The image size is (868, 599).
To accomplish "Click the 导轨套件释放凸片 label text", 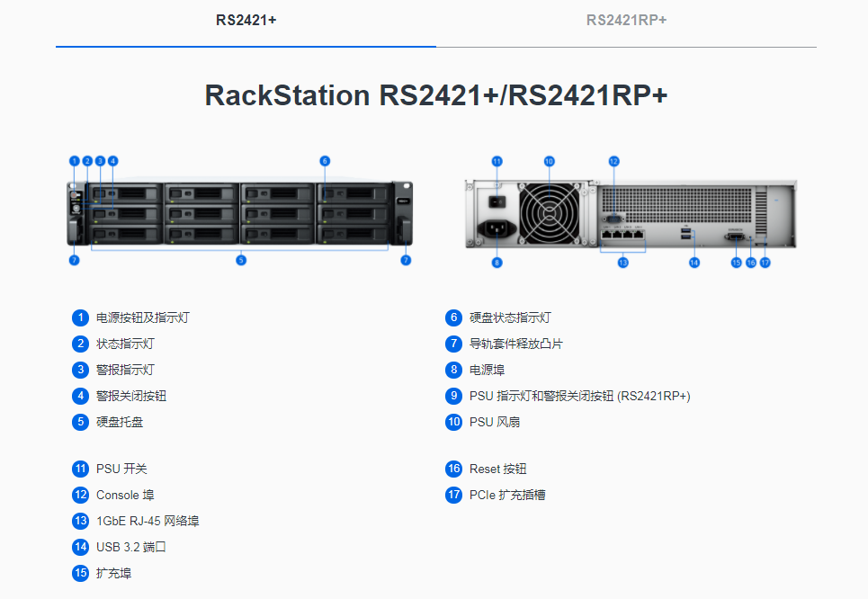I will click(x=516, y=344).
